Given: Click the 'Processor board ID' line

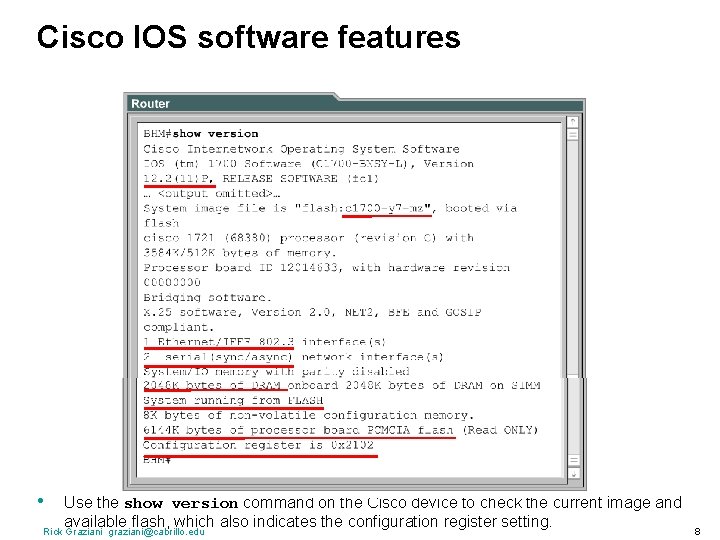Looking at the screenshot, I should (326, 267).
